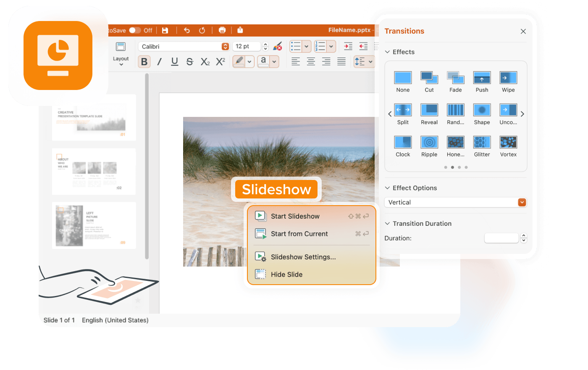This screenshot has width=588, height=370.
Task: Click the Increase Indent icon
Action: point(348,46)
